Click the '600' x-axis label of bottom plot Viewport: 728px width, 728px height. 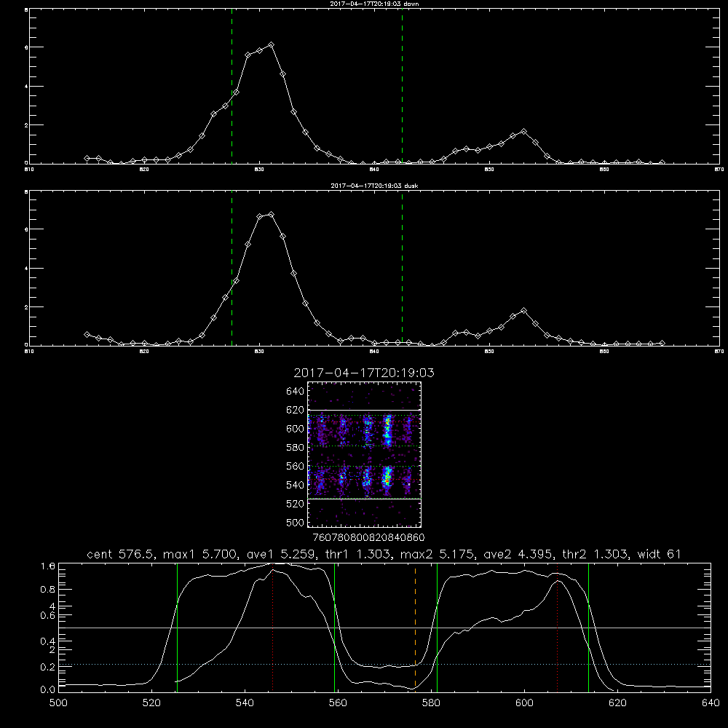click(x=524, y=703)
